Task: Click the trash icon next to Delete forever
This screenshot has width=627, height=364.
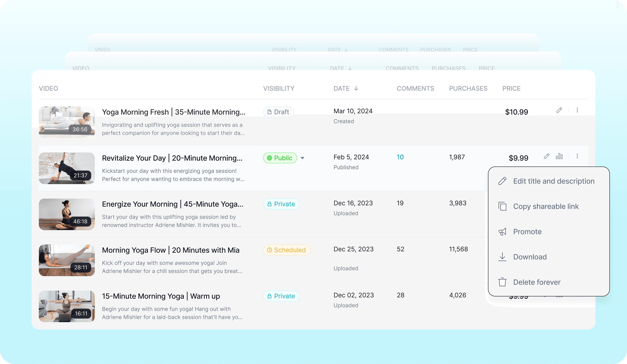Action: [x=502, y=282]
